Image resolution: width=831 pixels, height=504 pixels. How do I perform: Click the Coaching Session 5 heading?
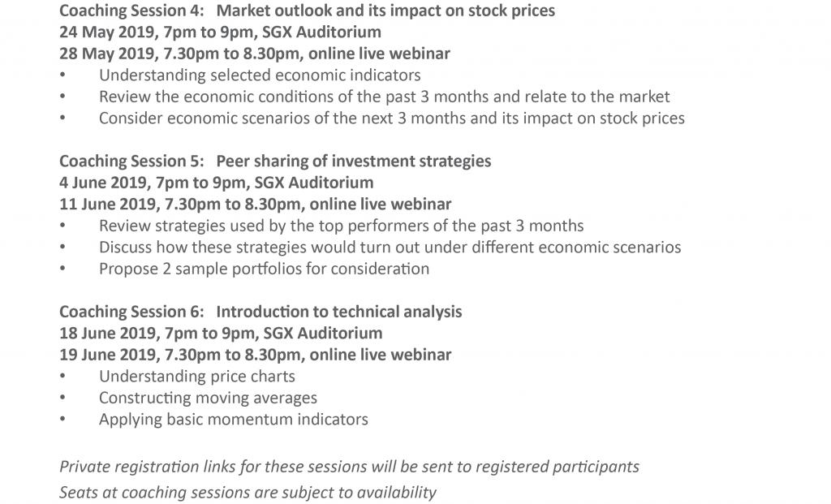[x=275, y=162]
